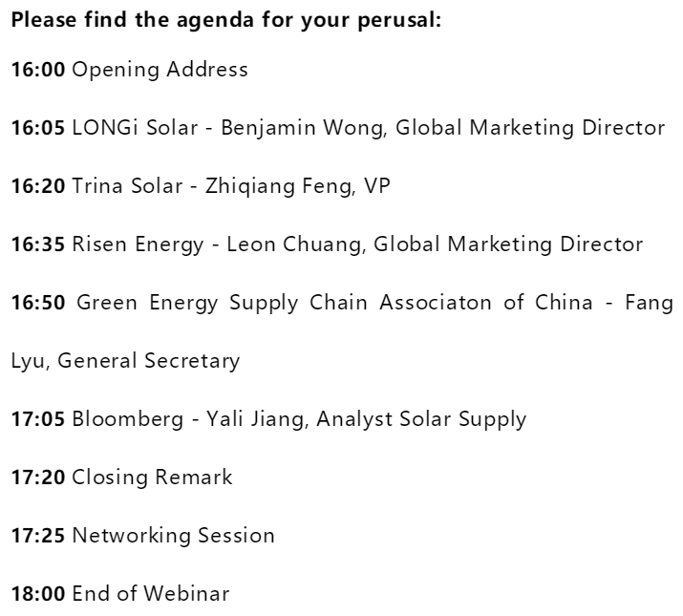The height and width of the screenshot is (616, 683).
Task: Click the bold 16:00 time
Action: 38,70
